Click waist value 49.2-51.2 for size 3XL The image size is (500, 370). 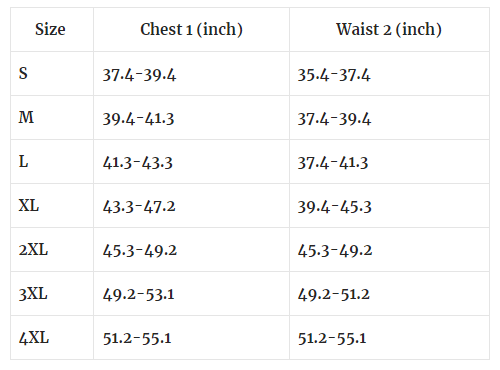(x=334, y=294)
